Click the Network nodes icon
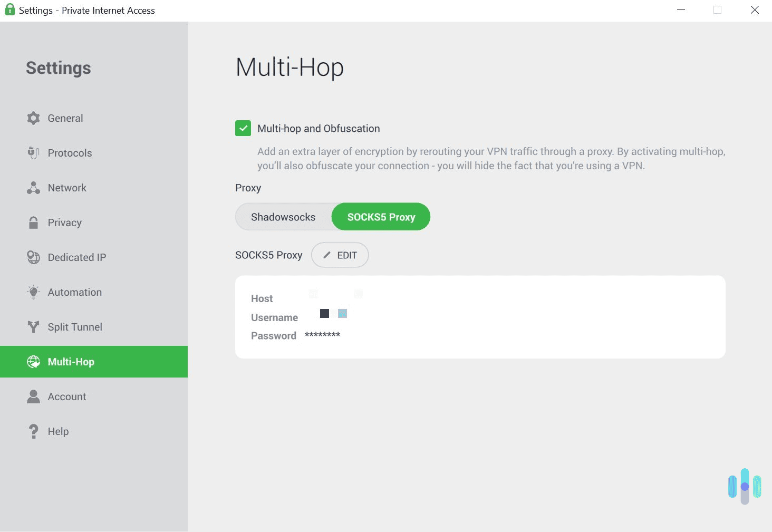The width and height of the screenshot is (772, 532). (33, 188)
